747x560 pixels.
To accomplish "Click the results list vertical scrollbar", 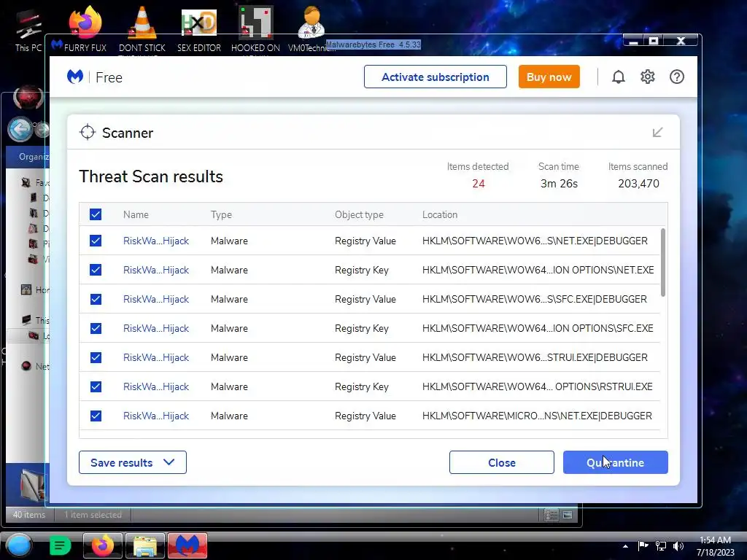I will click(662, 262).
